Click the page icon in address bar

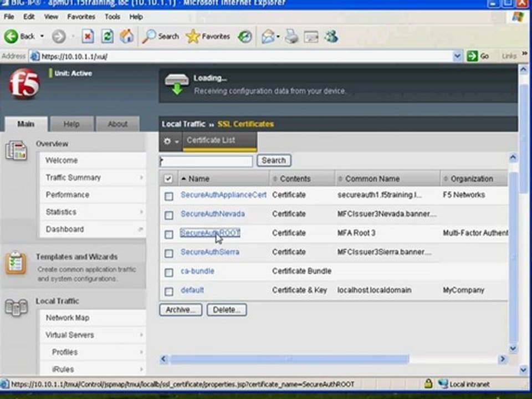(x=34, y=57)
